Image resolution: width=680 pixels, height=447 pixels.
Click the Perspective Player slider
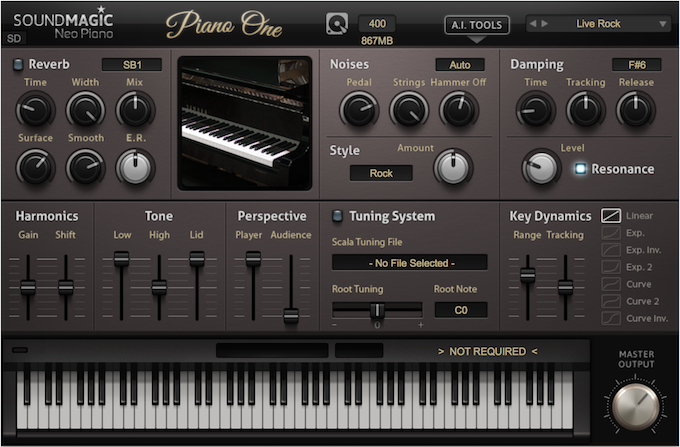click(253, 259)
